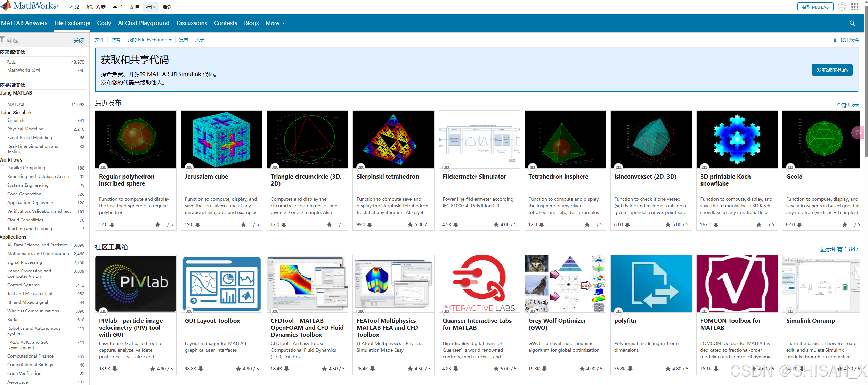868x385 pixels.
Task: Open the 我的 File Exchange dropdown
Action: [149, 40]
